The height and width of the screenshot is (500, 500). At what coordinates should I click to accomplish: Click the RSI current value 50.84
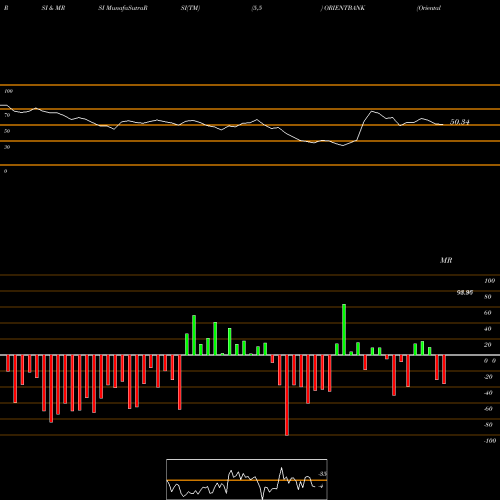tap(460, 122)
